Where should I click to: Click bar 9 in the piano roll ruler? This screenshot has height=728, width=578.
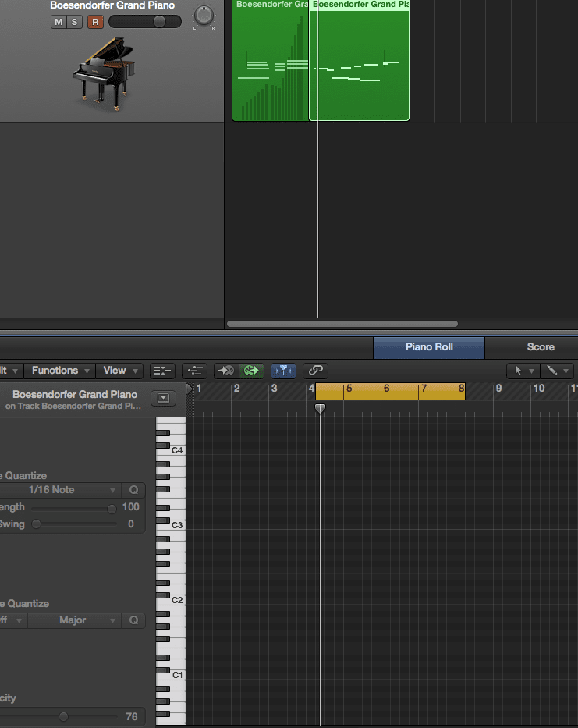click(x=498, y=389)
